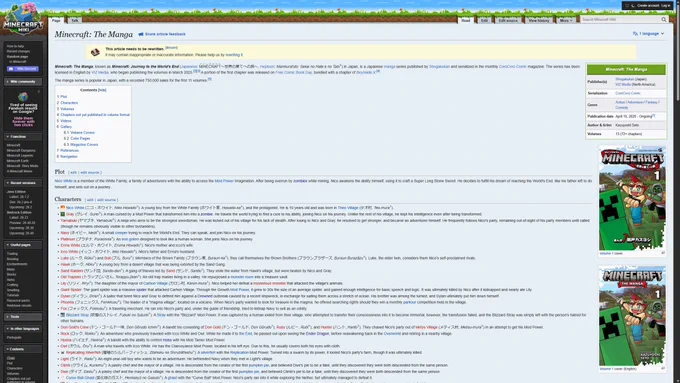Image resolution: width=680 pixels, height=383 pixels.
Task: Click Shogakukan publisher link in infobox
Action: 624,79
